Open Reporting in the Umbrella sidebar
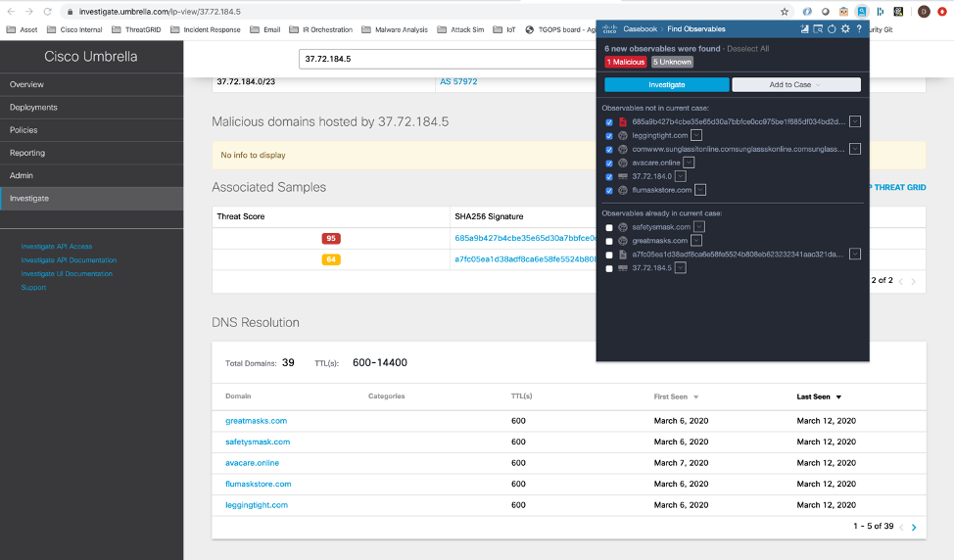This screenshot has height=560, width=954. pyautogui.click(x=27, y=153)
